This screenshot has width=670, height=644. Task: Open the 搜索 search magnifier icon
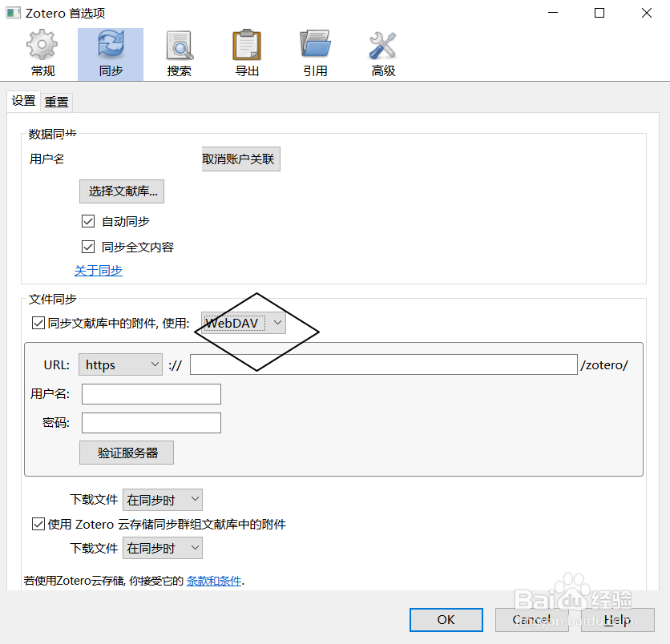[179, 45]
